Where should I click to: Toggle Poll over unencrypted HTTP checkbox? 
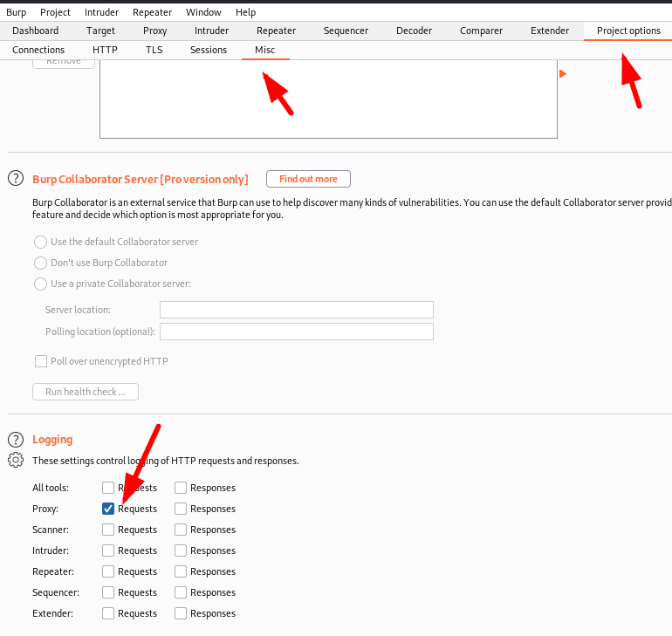tap(41, 361)
